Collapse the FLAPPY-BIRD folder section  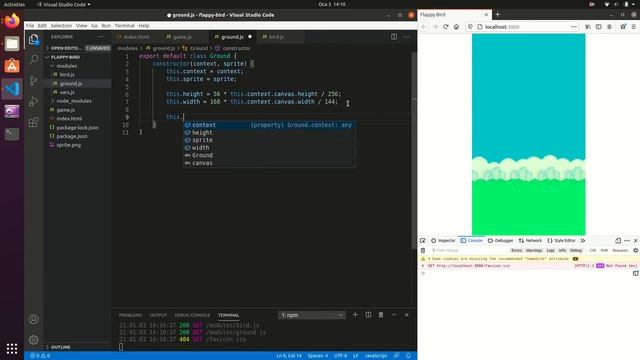click(77, 57)
